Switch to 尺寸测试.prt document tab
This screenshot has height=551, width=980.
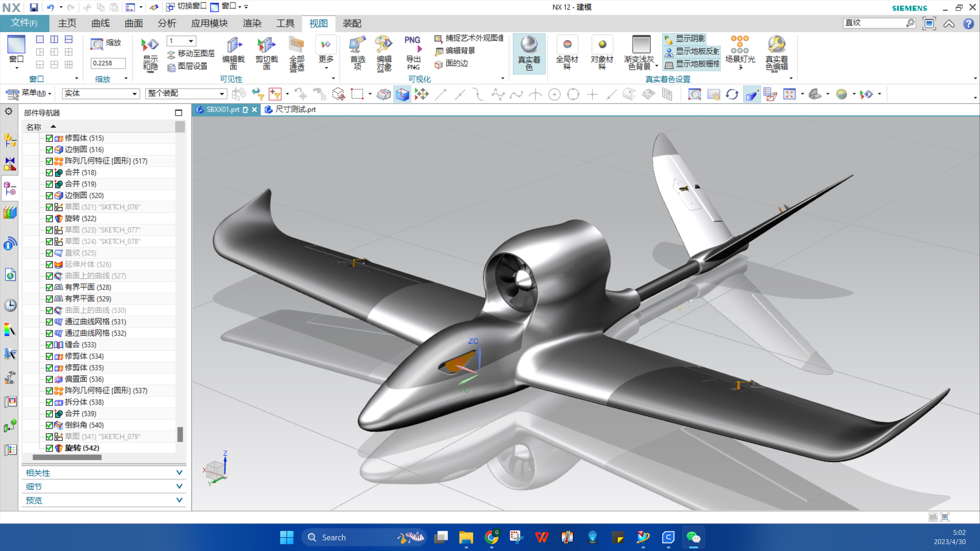[x=295, y=110]
